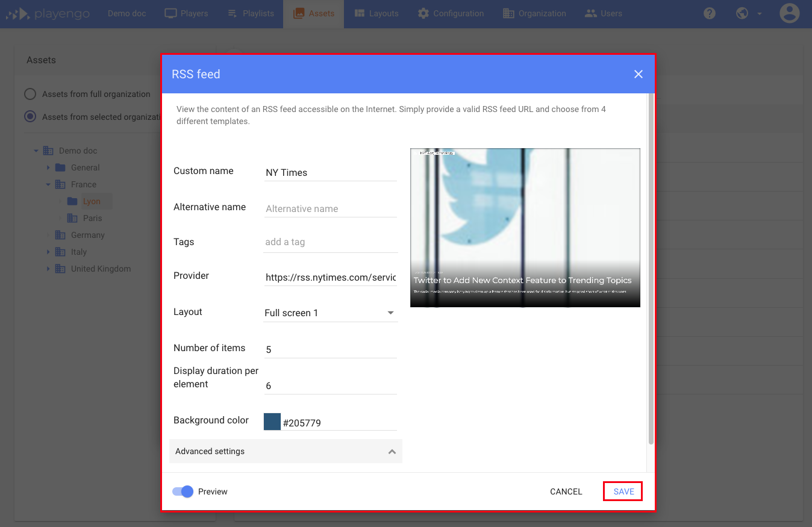Viewport: 812px width, 527px height.
Task: Click the RSS dialog vertical scrollbar
Action: [x=651, y=269]
